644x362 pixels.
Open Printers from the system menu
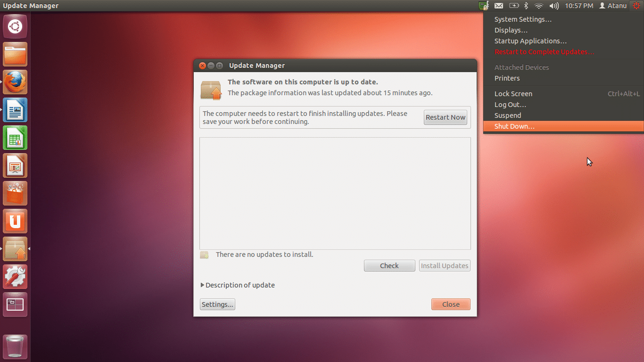(x=563, y=78)
